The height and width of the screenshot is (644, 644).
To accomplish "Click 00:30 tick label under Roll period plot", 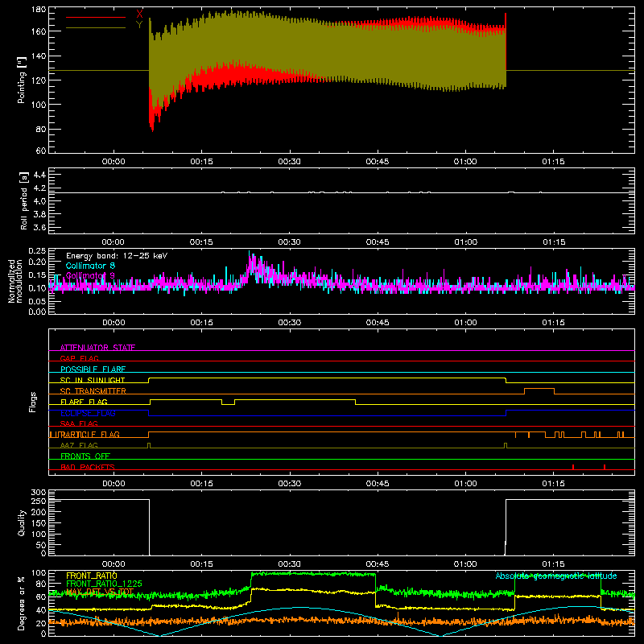I will click(290, 242).
